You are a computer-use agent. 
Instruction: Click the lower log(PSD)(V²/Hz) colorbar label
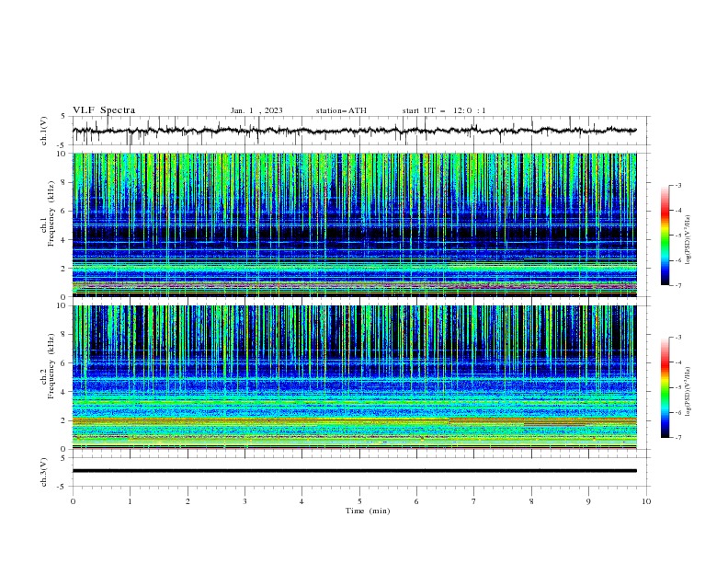click(x=688, y=391)
